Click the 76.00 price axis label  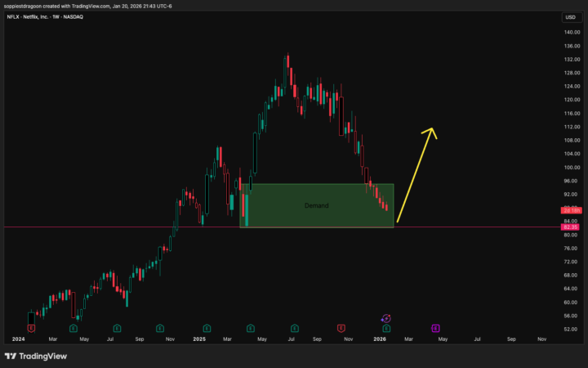[571, 249]
